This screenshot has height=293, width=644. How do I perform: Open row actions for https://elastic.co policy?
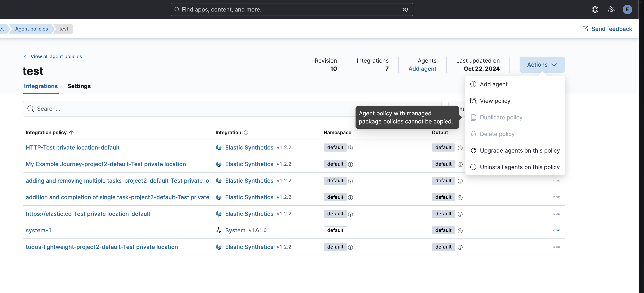point(557,214)
